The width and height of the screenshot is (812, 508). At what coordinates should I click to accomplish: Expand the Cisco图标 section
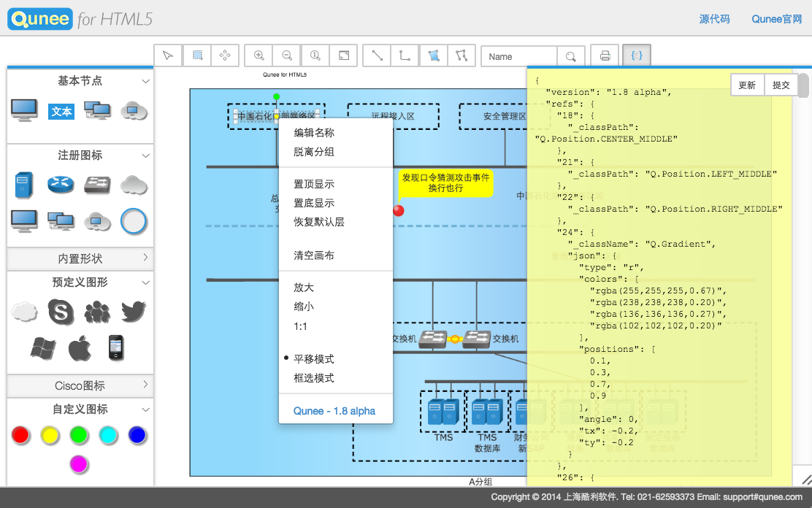coord(145,384)
